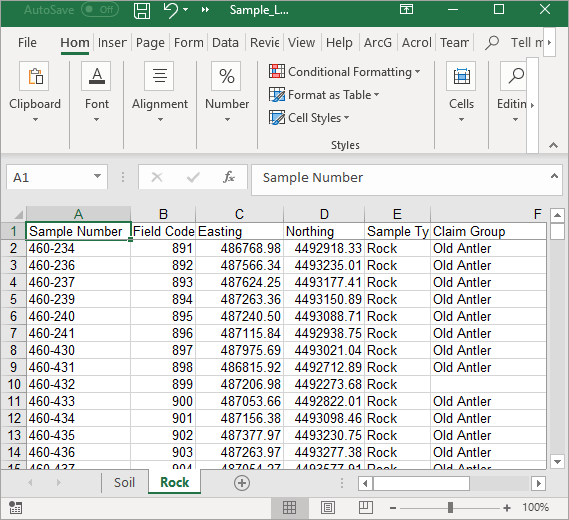Viewport: 569px width, 520px height.
Task: Switch to Page Break Preview icon
Action: pyautogui.click(x=365, y=507)
